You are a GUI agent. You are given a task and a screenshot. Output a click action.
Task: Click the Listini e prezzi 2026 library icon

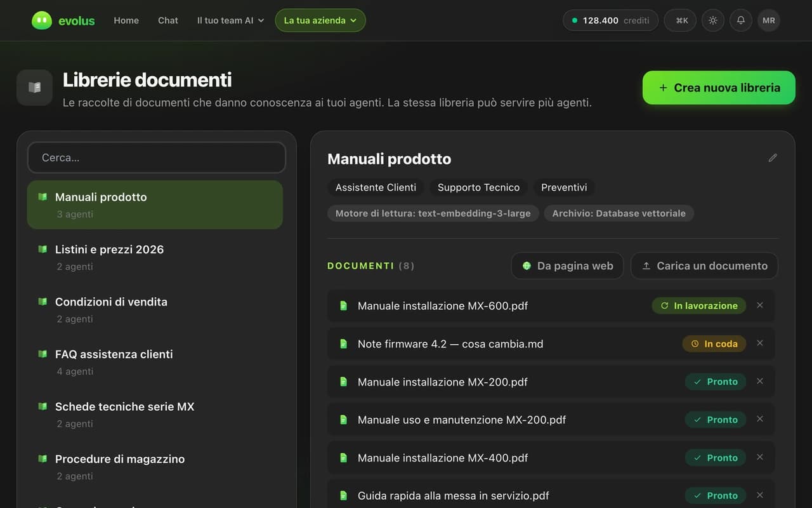43,250
